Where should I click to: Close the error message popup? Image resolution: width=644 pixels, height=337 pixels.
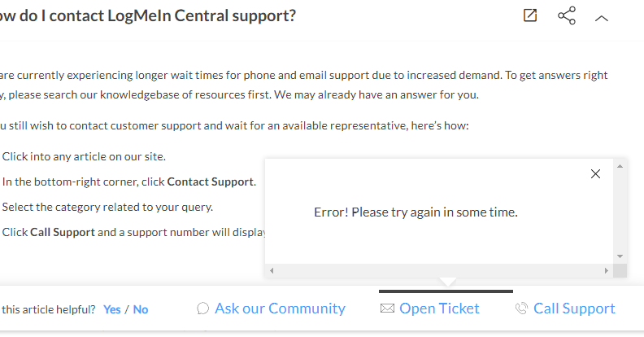(595, 173)
